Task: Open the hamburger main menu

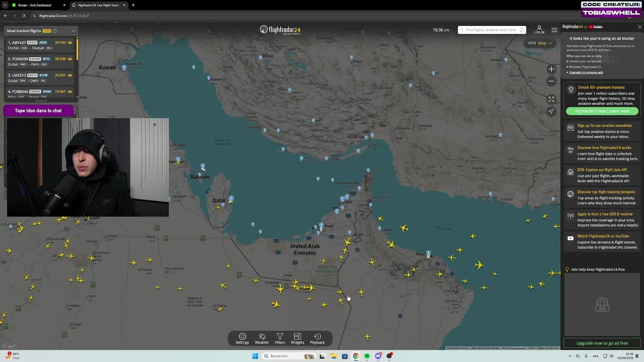Action: coord(554,30)
